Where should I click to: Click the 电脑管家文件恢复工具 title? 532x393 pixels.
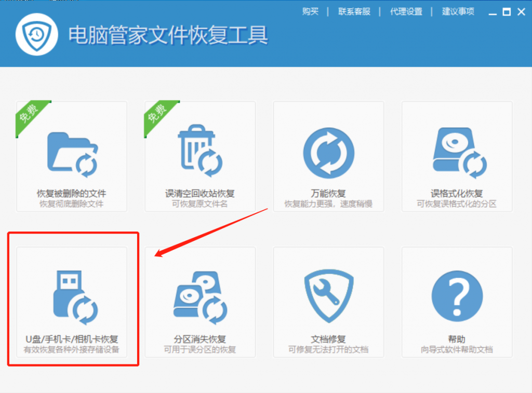pyautogui.click(x=168, y=35)
